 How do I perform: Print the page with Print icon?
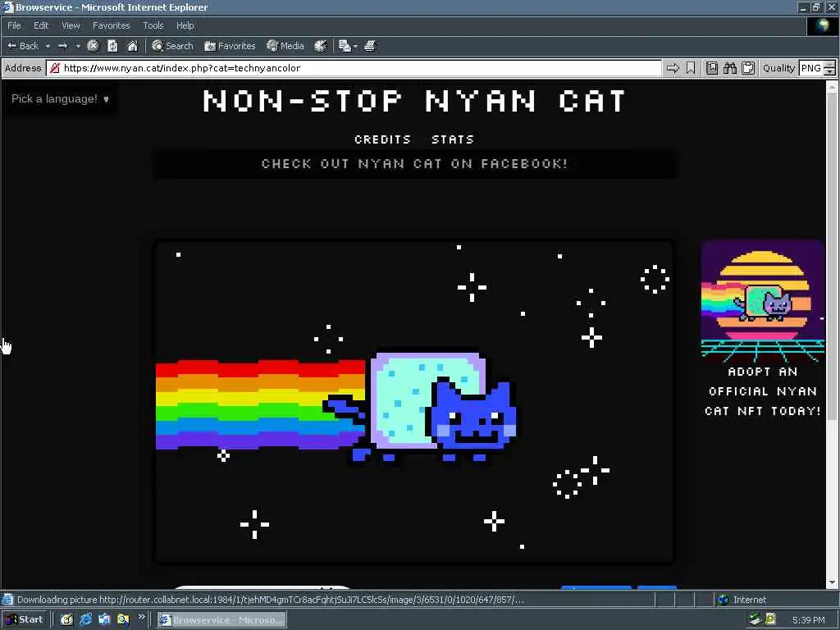pos(370,46)
